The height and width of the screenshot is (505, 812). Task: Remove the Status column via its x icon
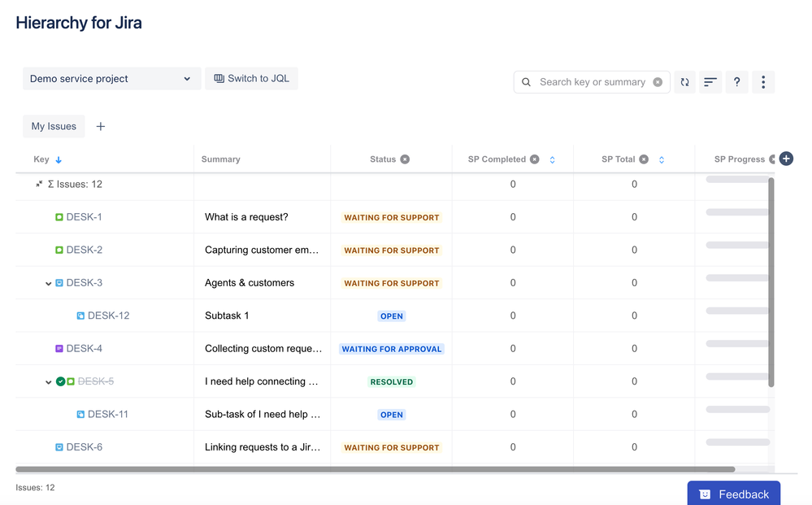coord(405,159)
